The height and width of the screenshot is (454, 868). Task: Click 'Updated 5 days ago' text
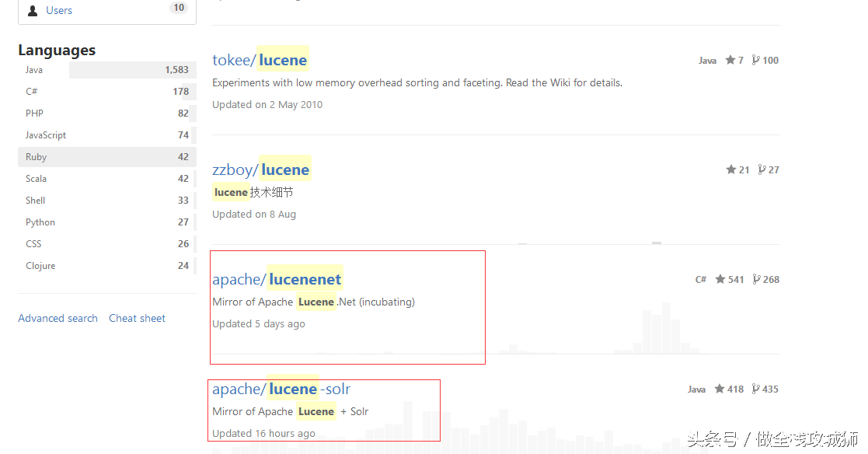[x=259, y=324]
